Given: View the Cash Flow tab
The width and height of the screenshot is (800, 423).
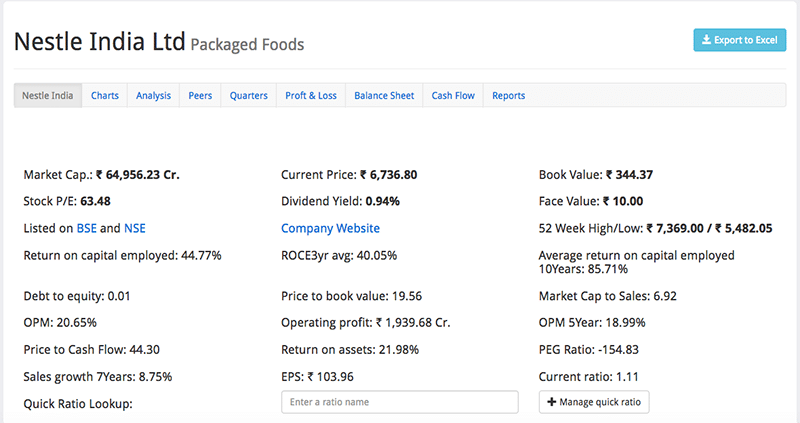Looking at the screenshot, I should click(x=453, y=95).
